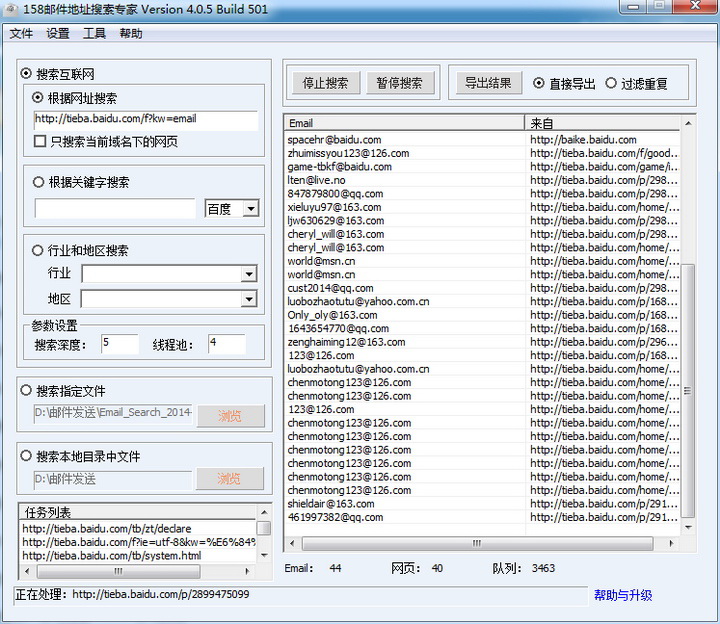
Task: Click the 任务列表 header
Action: [138, 512]
